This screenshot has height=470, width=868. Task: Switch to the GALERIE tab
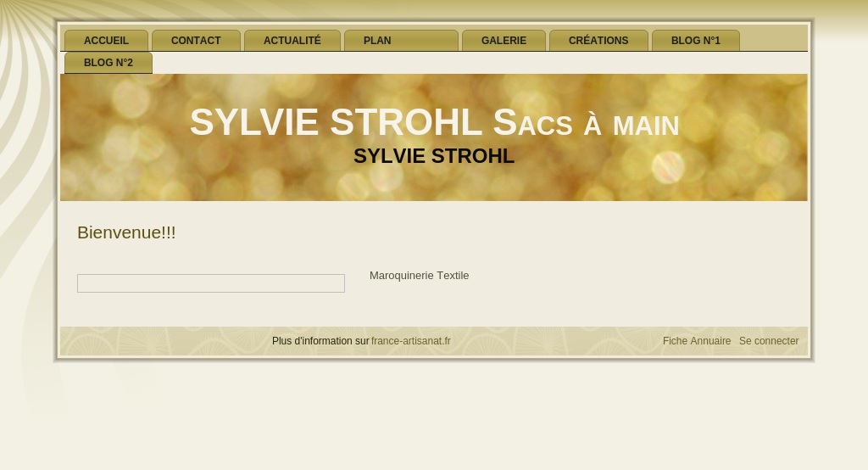click(x=504, y=41)
